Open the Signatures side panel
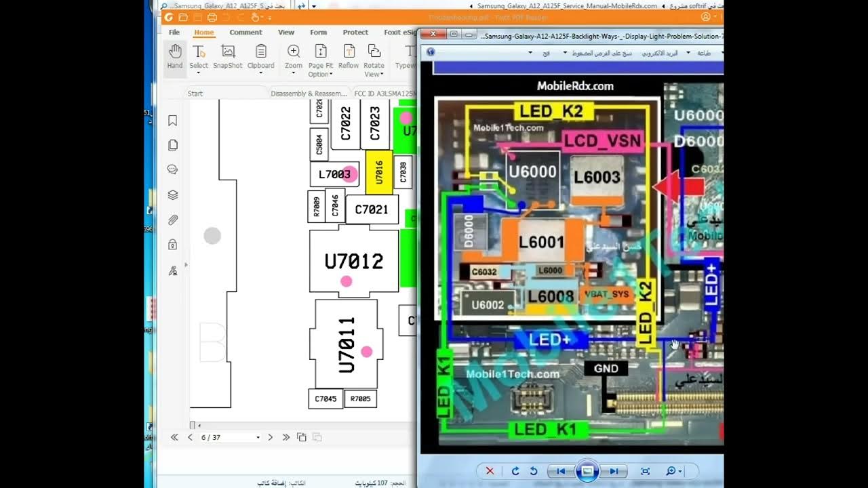This screenshot has height=488, width=868. (x=173, y=270)
